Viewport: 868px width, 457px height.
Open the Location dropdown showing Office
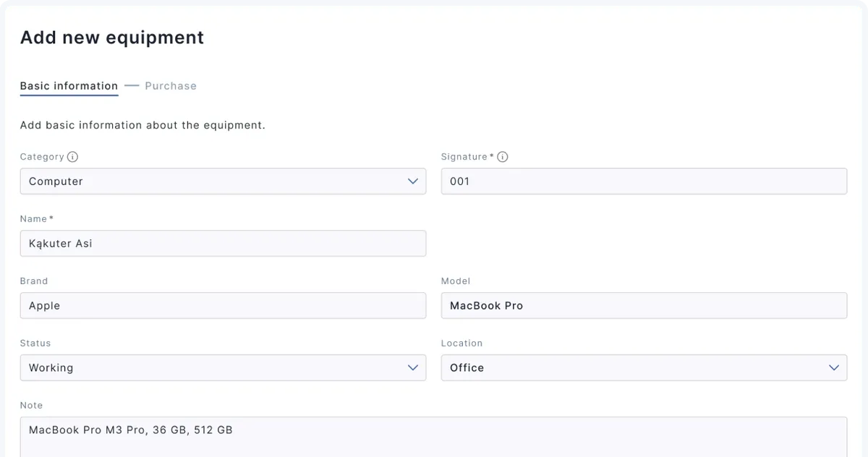coord(637,368)
